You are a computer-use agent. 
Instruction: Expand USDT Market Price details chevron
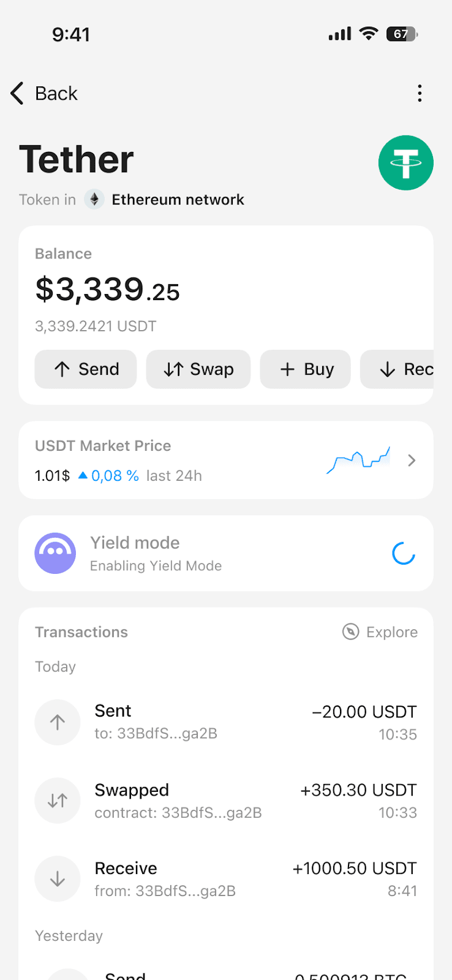pyautogui.click(x=412, y=461)
